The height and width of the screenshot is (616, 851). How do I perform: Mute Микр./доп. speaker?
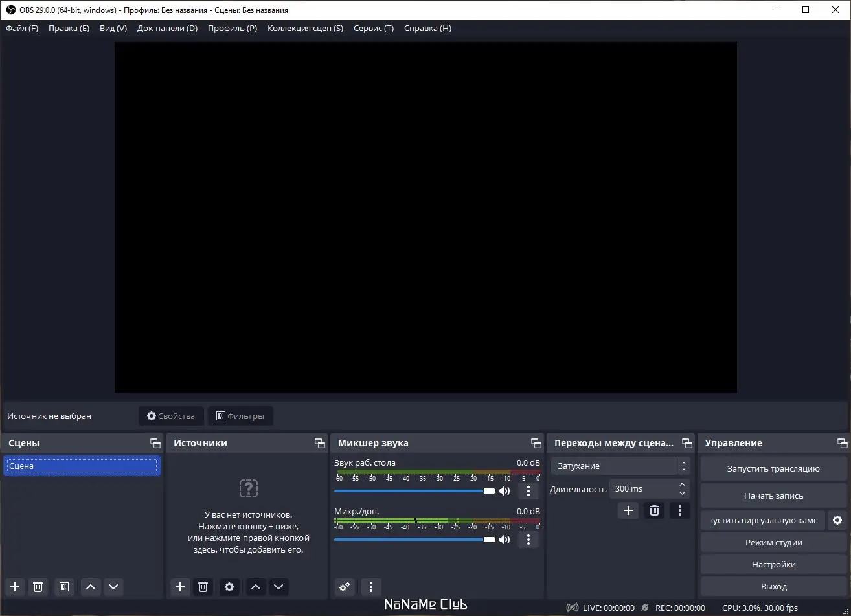point(505,540)
